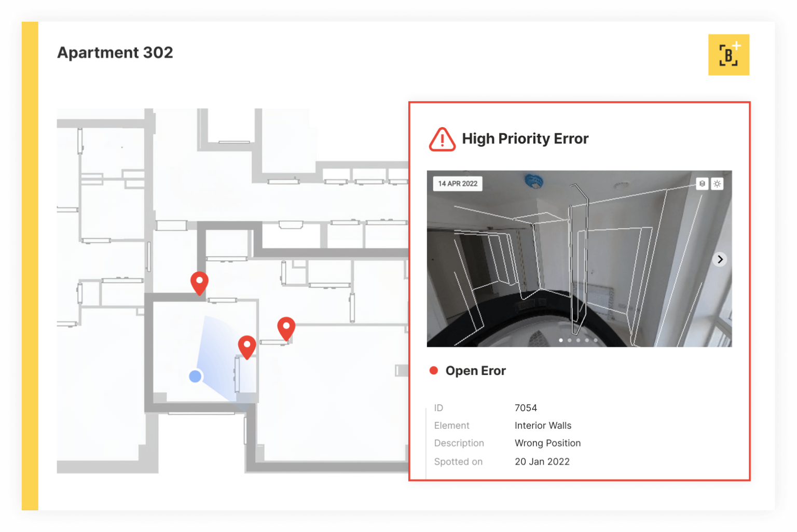Click the yellow Buildots logo icon
Image resolution: width=797 pixels, height=532 pixels.
728,55
